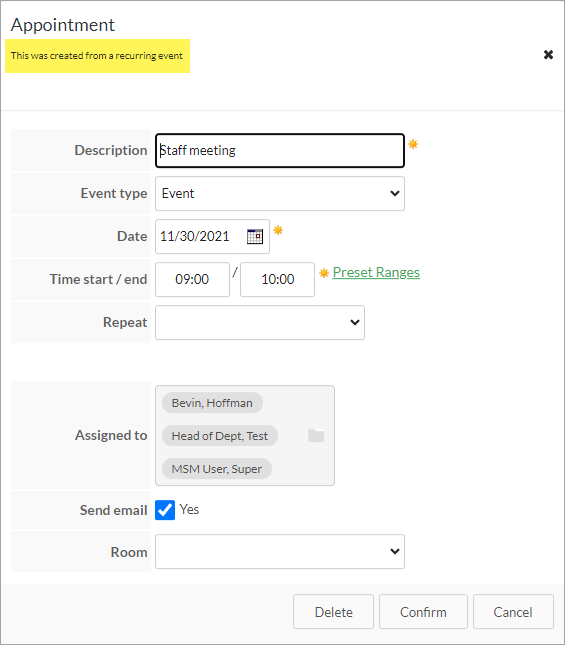This screenshot has width=565, height=645.
Task: Confirm the appointment
Action: (423, 612)
